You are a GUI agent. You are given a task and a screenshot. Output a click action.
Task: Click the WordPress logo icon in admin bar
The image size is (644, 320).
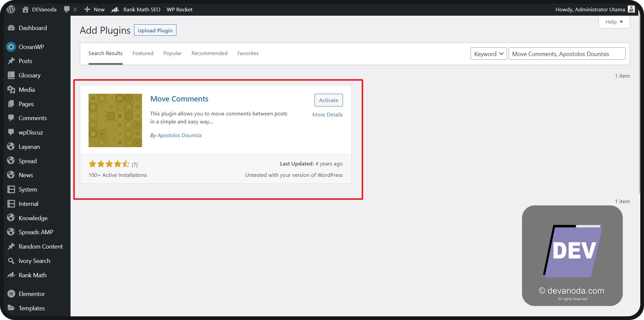pyautogui.click(x=11, y=9)
